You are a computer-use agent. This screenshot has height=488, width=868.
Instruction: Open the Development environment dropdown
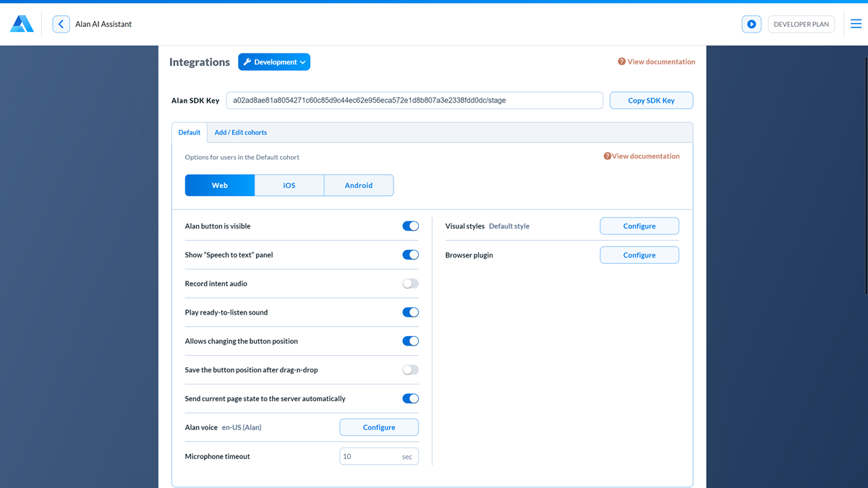coord(274,61)
